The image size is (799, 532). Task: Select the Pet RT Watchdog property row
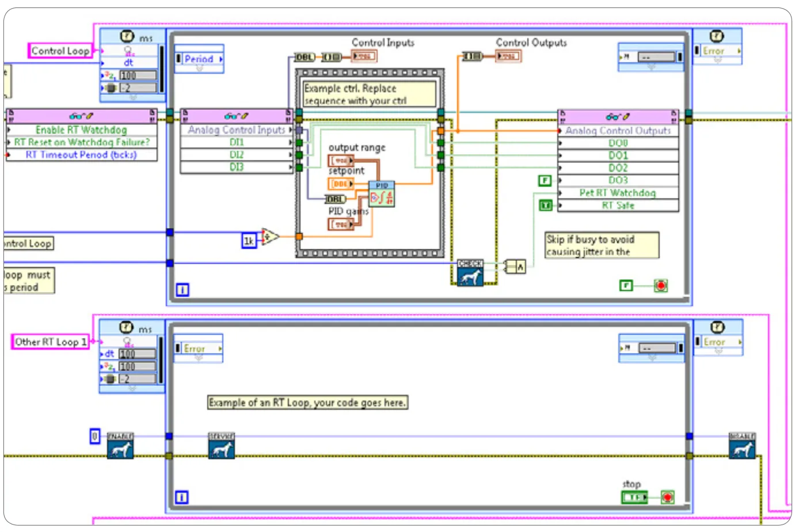tap(618, 193)
